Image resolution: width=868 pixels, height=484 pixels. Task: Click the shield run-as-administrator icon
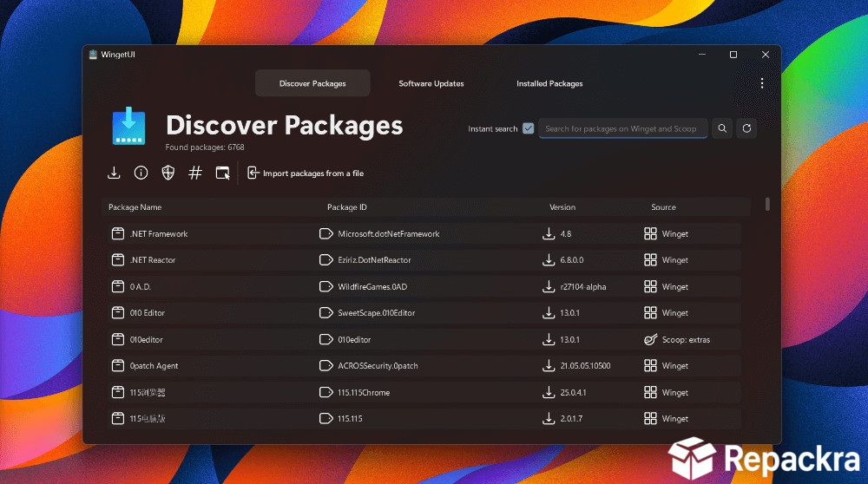(168, 173)
